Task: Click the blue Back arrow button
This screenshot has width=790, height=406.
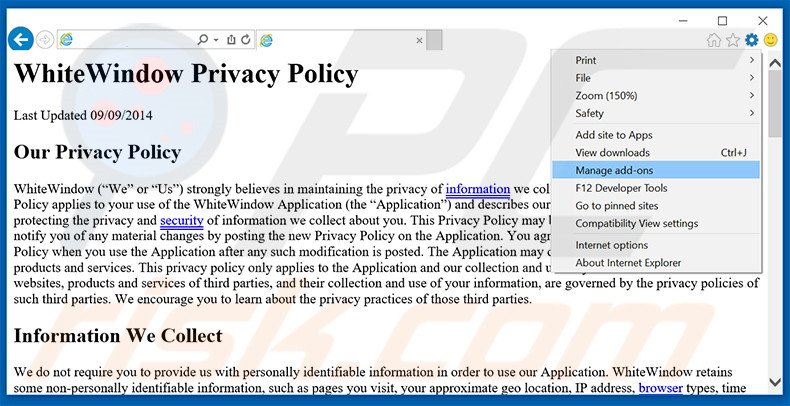Action: [x=21, y=39]
